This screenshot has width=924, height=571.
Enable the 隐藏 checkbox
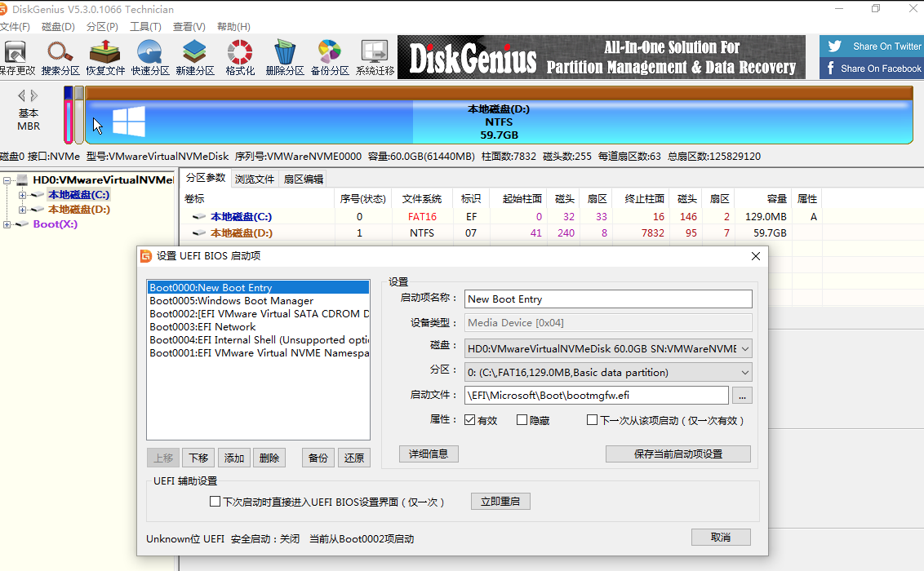pos(522,420)
